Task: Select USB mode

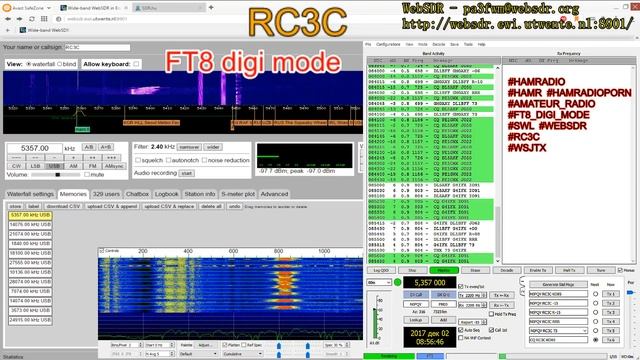Action: click(x=54, y=166)
